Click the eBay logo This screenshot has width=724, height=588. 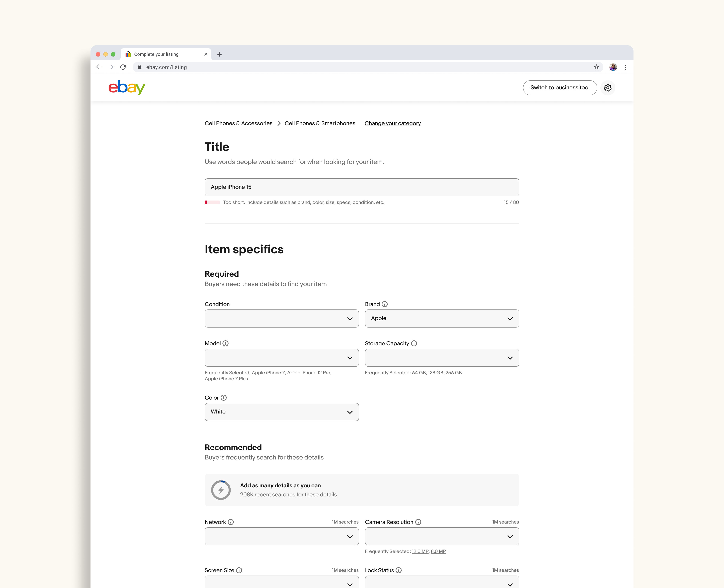tap(127, 88)
